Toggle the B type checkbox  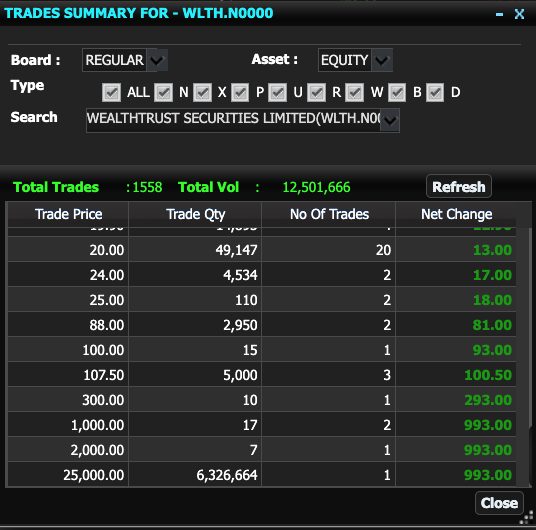click(397, 93)
